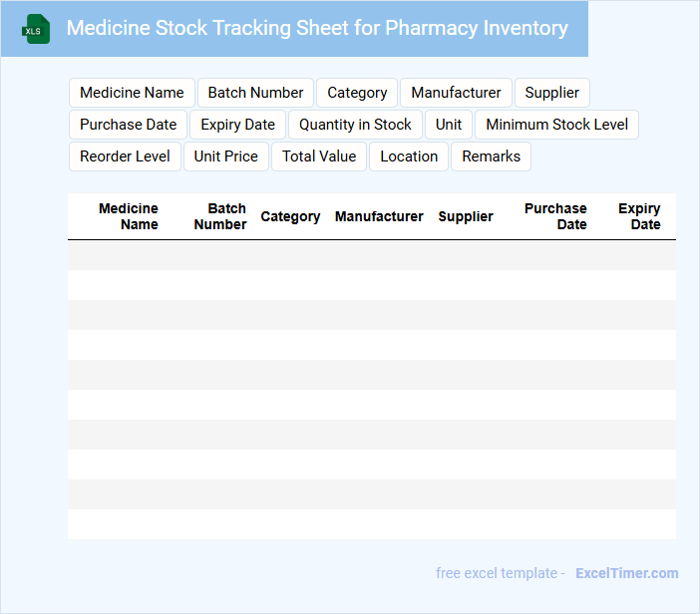Image resolution: width=700 pixels, height=614 pixels.
Task: Select the Manufacturer tag
Action: [x=456, y=93]
